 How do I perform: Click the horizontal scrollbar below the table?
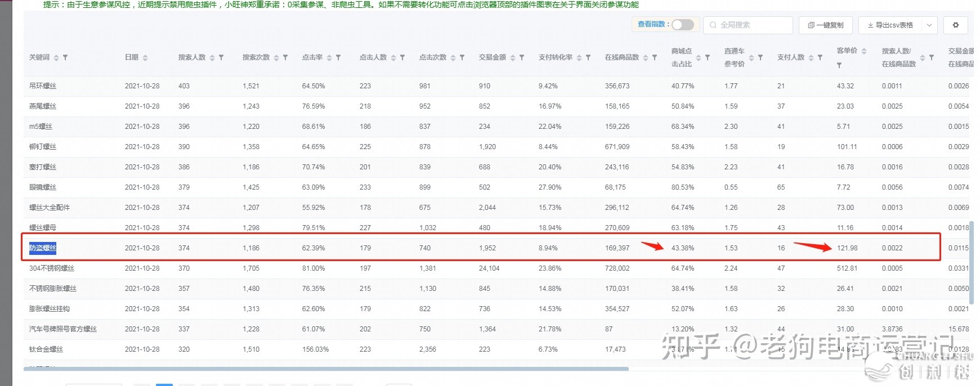click(x=325, y=369)
